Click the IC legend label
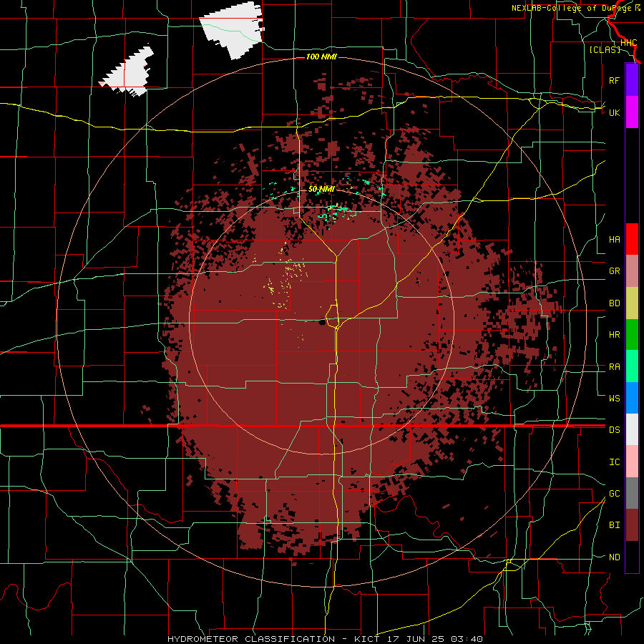This screenshot has height=644, width=644. click(x=614, y=462)
